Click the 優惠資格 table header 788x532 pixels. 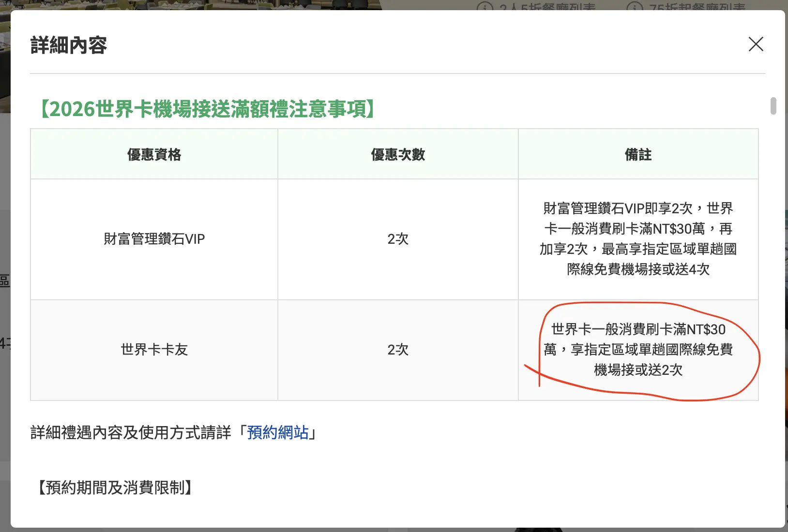(153, 154)
